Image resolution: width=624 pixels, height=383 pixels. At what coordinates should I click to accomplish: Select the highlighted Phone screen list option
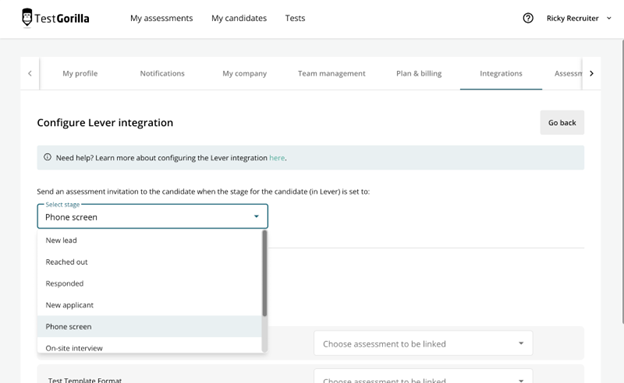pyautogui.click(x=149, y=326)
